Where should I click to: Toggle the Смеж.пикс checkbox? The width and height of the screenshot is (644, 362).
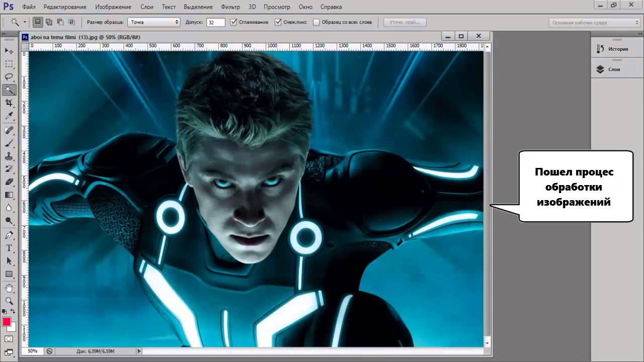click(x=278, y=22)
